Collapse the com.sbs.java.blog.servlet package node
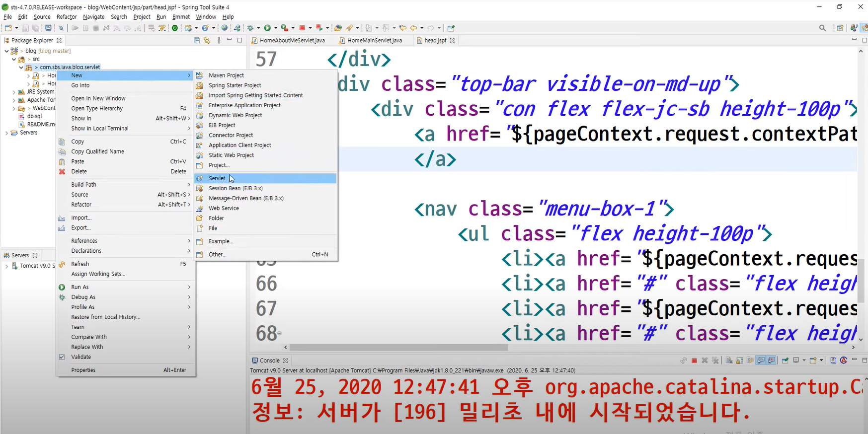Screen dimensions: 868x434 click(21, 67)
